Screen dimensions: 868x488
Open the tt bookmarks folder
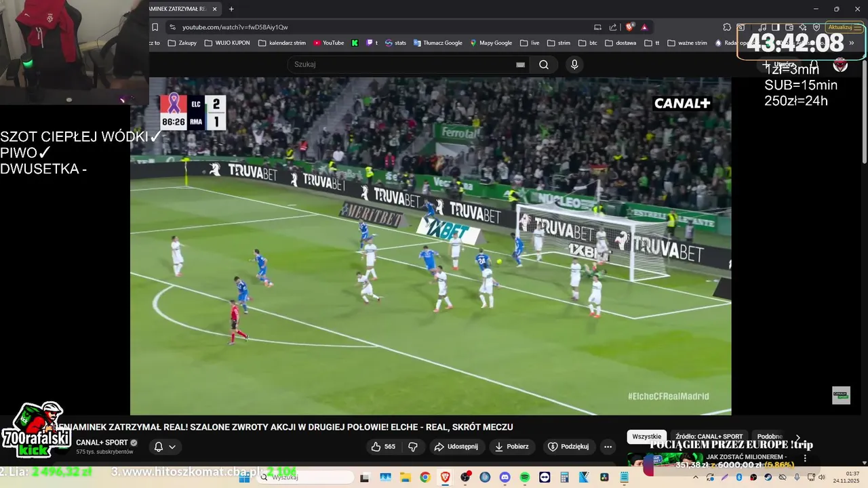click(x=652, y=43)
